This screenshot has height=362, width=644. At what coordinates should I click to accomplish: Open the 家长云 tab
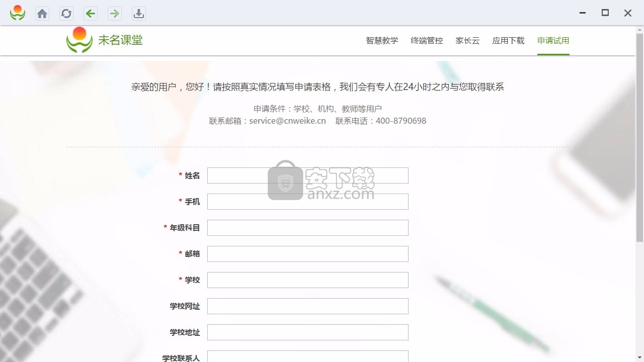click(x=467, y=41)
